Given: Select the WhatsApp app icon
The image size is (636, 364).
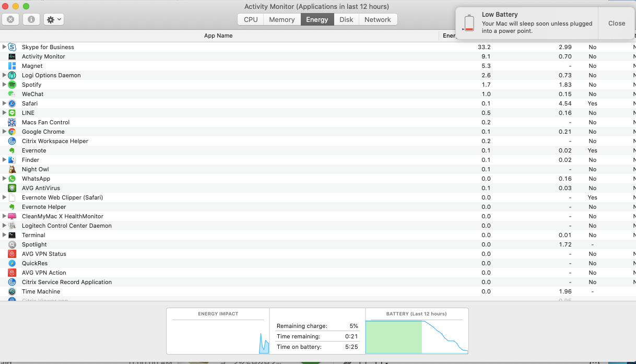Looking at the screenshot, I should click(x=12, y=179).
